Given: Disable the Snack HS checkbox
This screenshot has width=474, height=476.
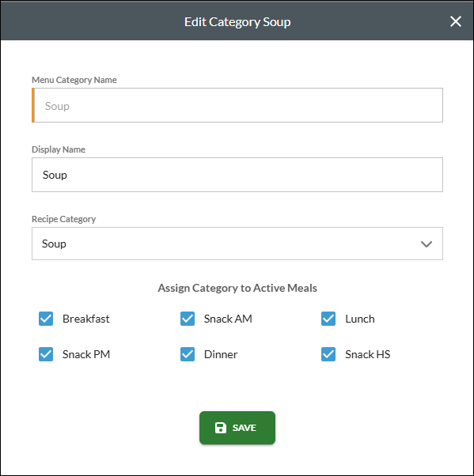Looking at the screenshot, I should pos(328,354).
